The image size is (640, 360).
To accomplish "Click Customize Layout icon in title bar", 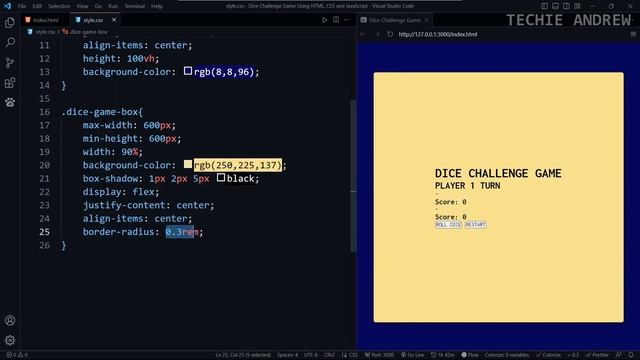I will tap(577, 6).
